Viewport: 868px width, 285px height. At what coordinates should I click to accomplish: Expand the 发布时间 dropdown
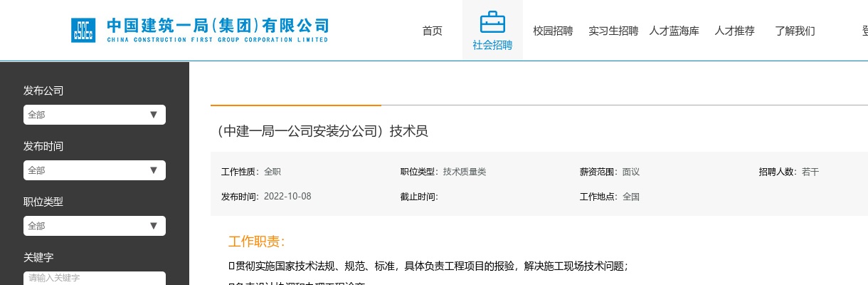click(95, 170)
